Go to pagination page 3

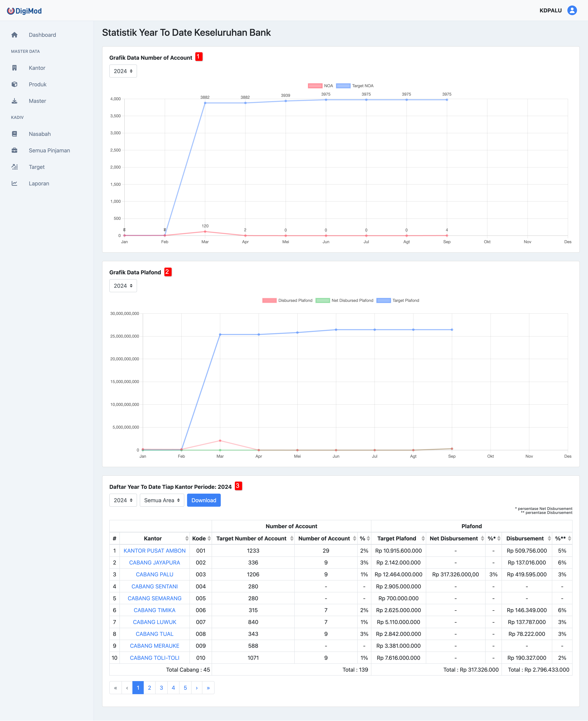(x=161, y=688)
